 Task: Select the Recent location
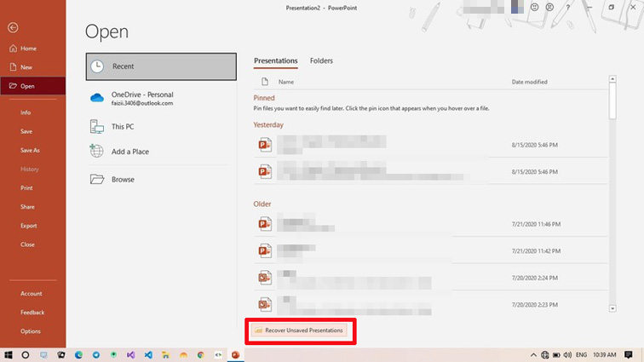(x=161, y=66)
